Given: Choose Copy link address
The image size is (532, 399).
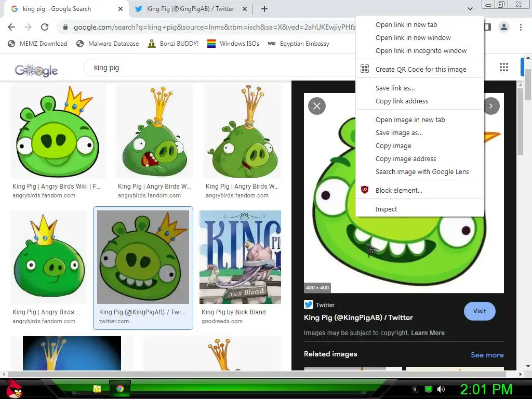Looking at the screenshot, I should pyautogui.click(x=420, y=101).
